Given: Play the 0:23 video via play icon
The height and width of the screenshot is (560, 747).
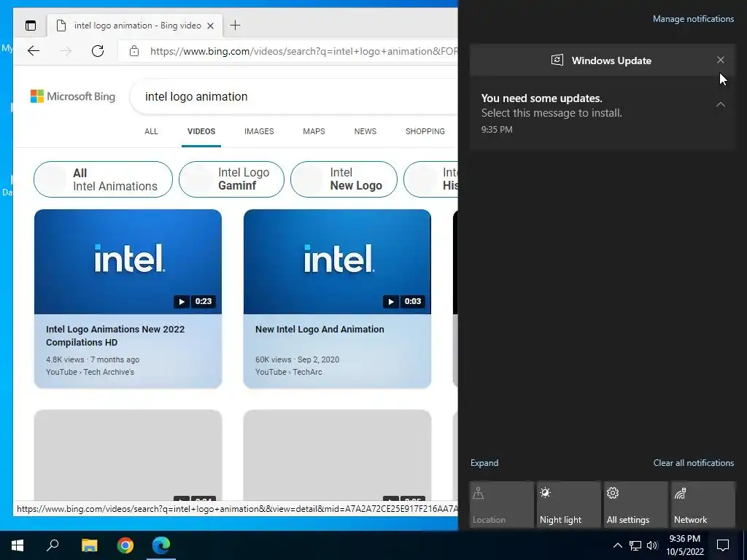Looking at the screenshot, I should (x=182, y=301).
